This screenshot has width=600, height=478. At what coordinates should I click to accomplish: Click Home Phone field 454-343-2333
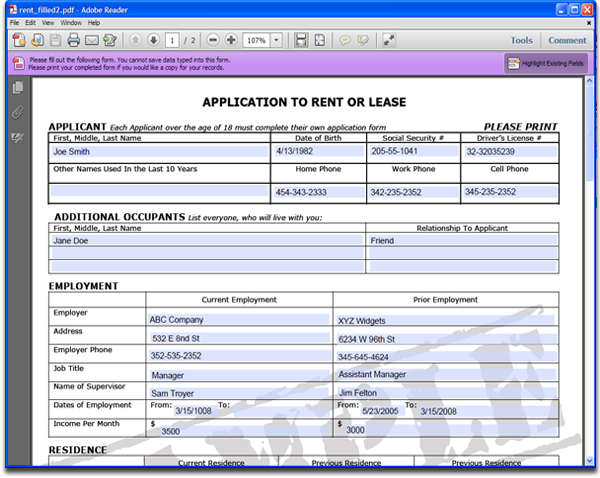(x=319, y=192)
